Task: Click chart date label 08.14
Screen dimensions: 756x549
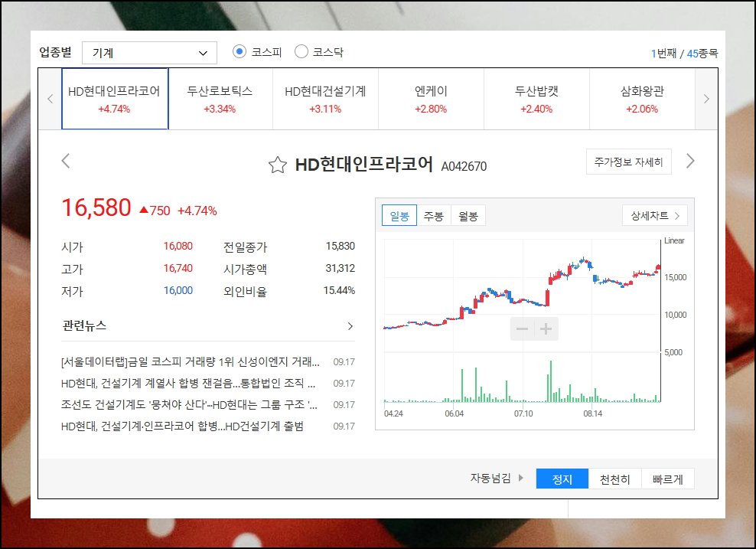Action: click(592, 413)
